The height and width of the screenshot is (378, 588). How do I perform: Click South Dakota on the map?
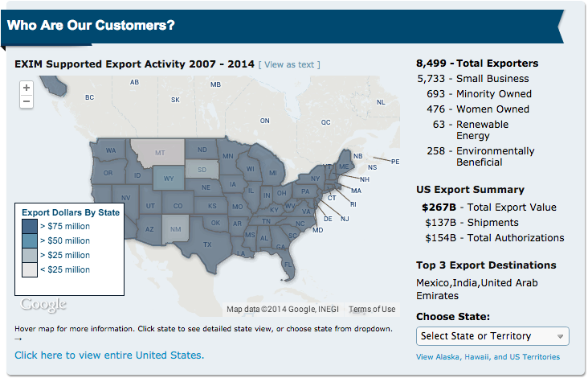click(202, 170)
